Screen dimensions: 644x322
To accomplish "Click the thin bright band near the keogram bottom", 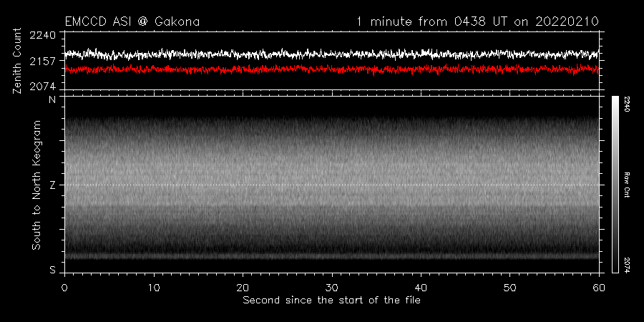I will coord(332,256).
